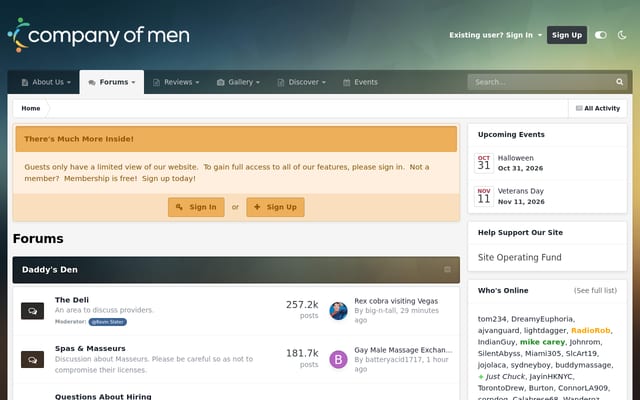Open the Halloween event
640x400 pixels.
(x=516, y=158)
